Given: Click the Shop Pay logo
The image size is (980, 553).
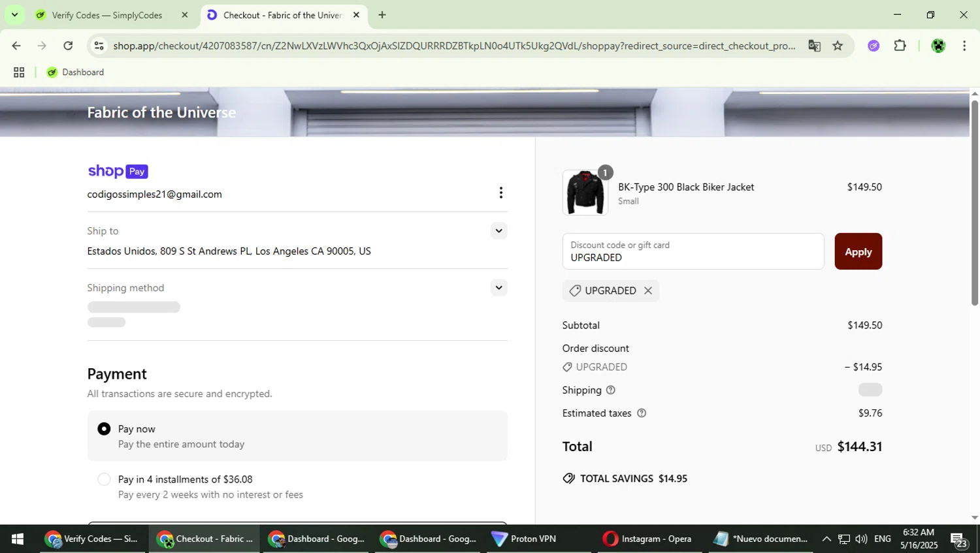Looking at the screenshot, I should (x=118, y=171).
